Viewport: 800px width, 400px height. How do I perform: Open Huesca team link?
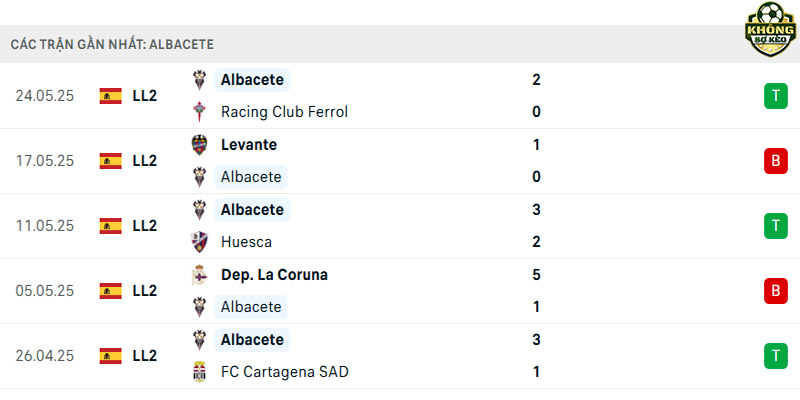[x=246, y=242]
